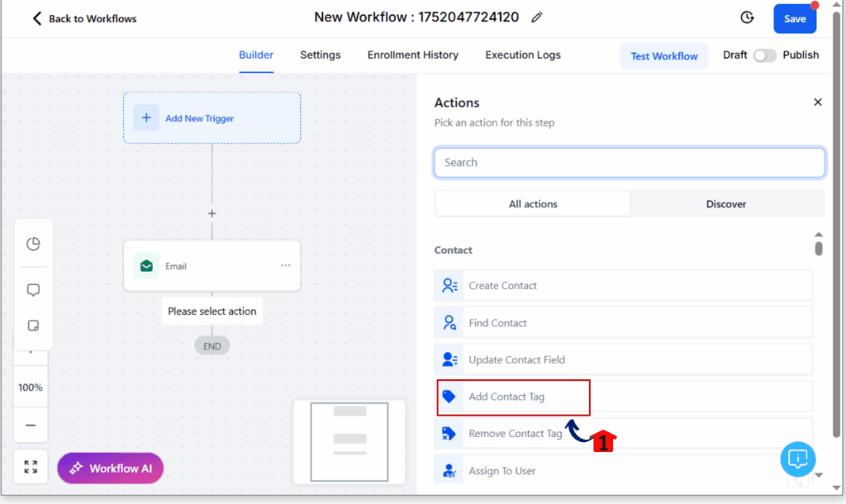The image size is (846, 504).
Task: Click the Test Workflow button
Action: [664, 56]
